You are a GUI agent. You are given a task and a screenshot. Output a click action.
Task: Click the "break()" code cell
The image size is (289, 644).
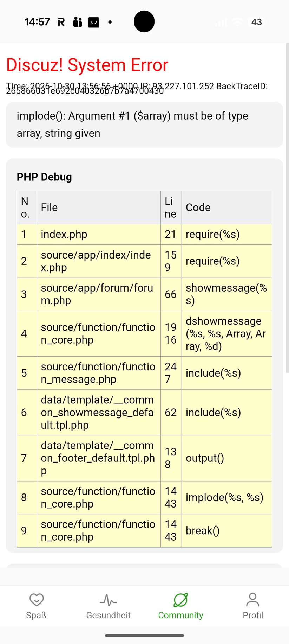coord(227,530)
